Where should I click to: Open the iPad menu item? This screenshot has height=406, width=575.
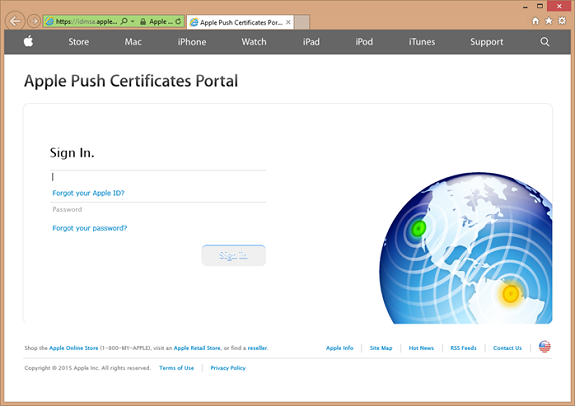tap(311, 42)
